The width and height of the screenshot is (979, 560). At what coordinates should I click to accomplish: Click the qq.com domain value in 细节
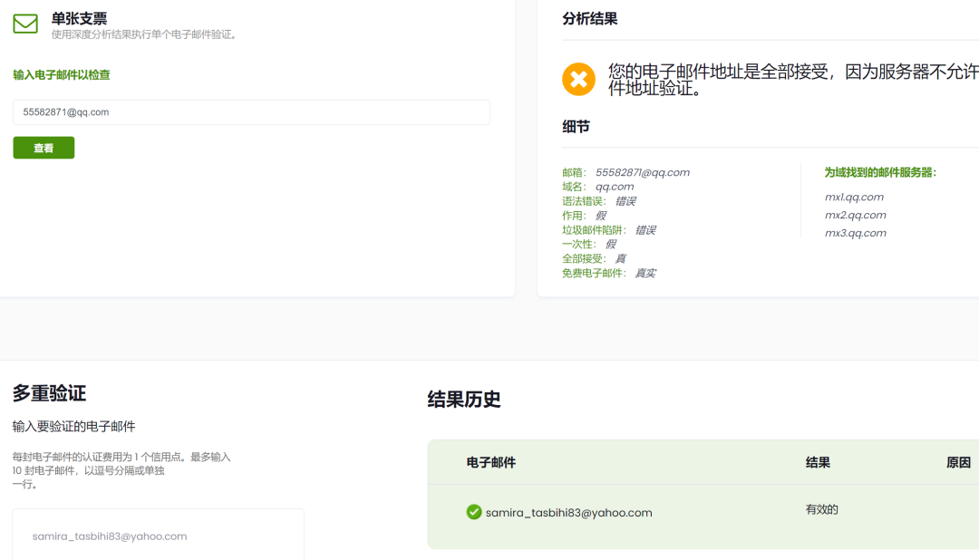coord(615,186)
